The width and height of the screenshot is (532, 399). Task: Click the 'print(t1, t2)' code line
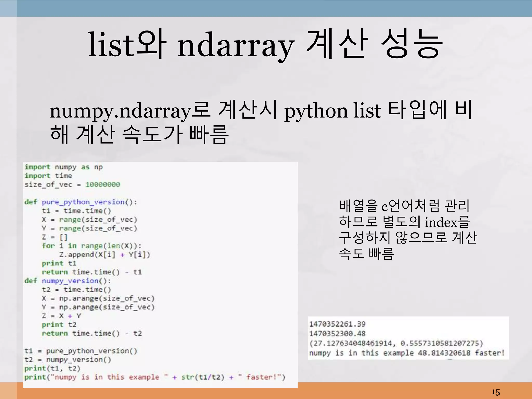52,368
